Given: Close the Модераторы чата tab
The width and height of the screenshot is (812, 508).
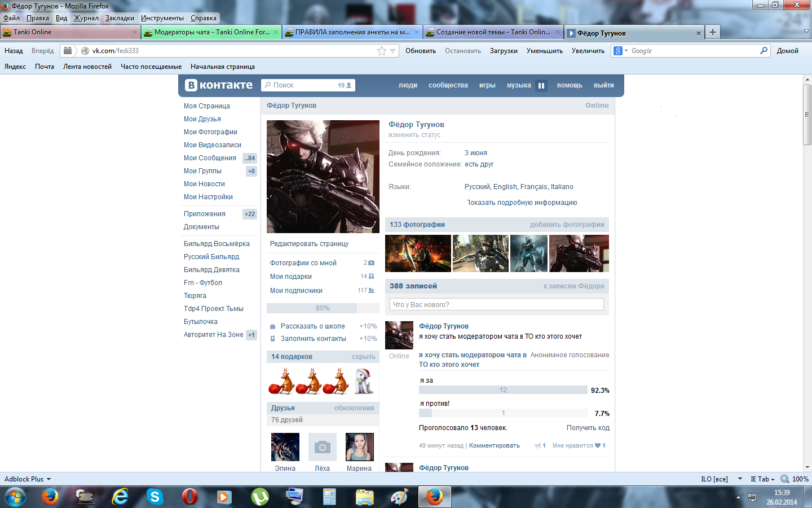Looking at the screenshot, I should 276,32.
